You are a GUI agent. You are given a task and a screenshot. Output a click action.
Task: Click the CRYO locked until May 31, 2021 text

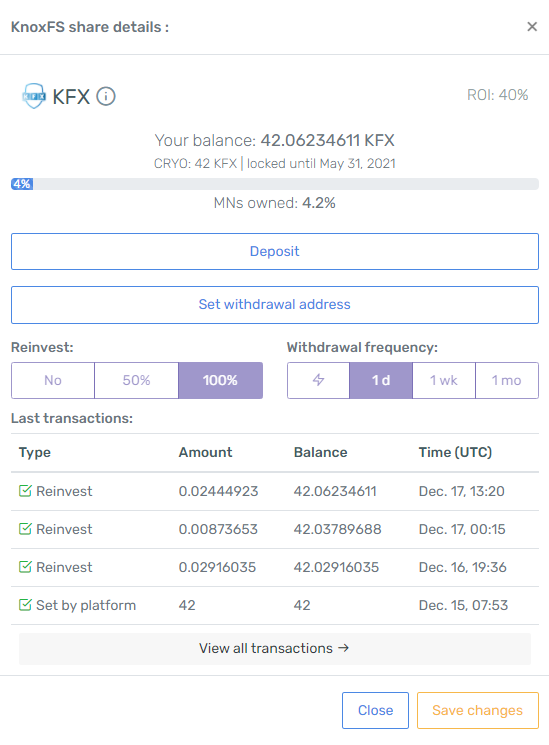point(275,164)
